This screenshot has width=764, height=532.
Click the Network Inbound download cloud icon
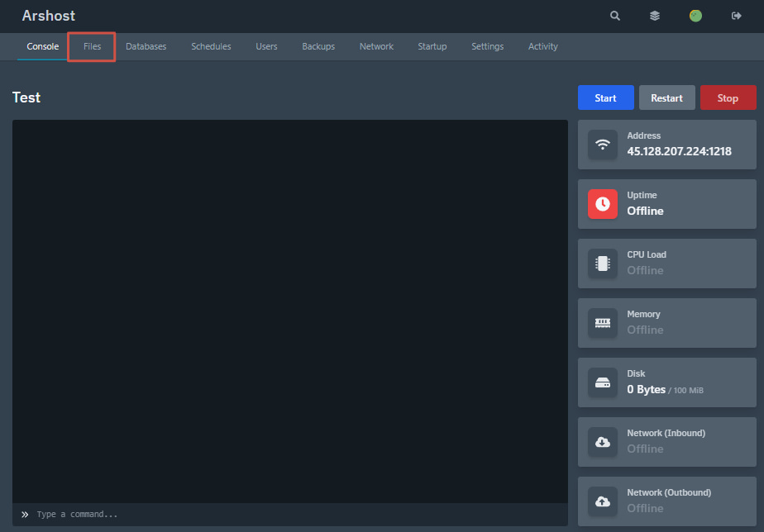point(603,442)
